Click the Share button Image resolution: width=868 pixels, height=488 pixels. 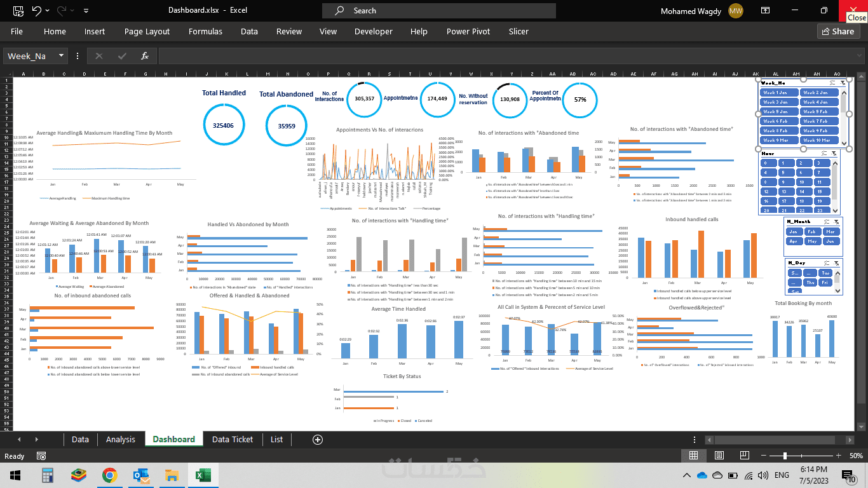838,31
